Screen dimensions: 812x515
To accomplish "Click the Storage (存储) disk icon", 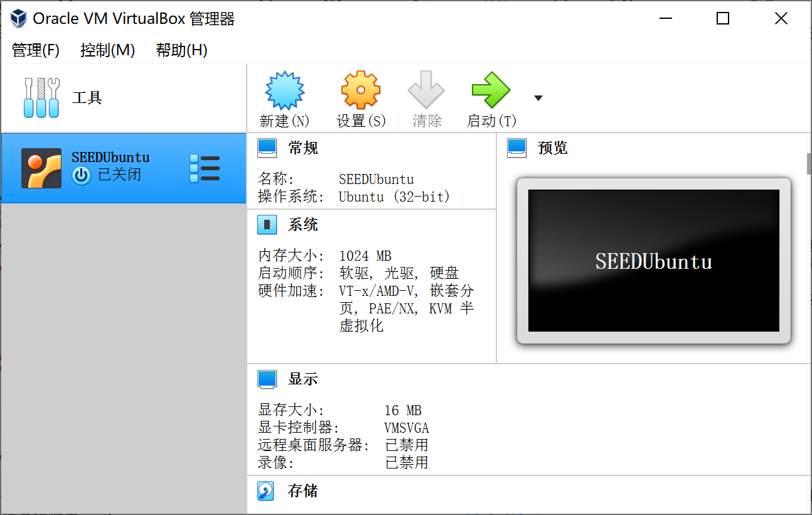I will (x=266, y=491).
